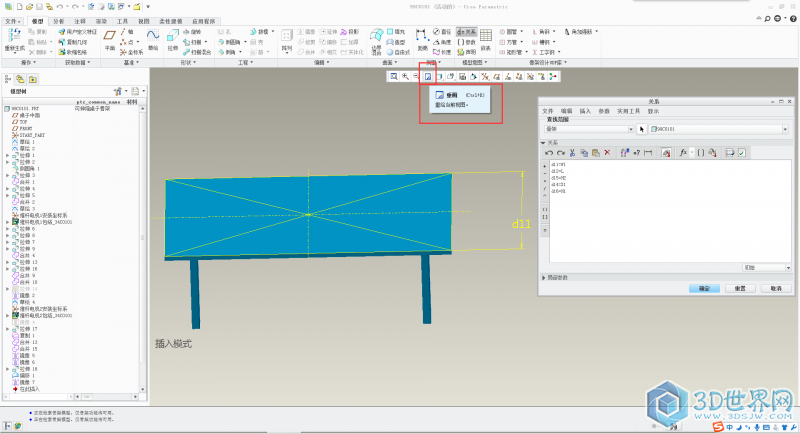Image resolution: width=800 pixels, height=434 pixels.
Task: Click the 确定 button in relations dialog
Action: tap(704, 289)
